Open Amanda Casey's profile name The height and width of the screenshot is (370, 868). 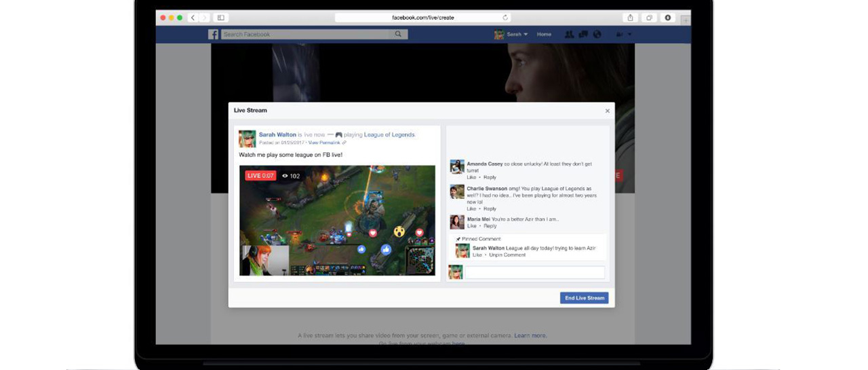coord(486,164)
